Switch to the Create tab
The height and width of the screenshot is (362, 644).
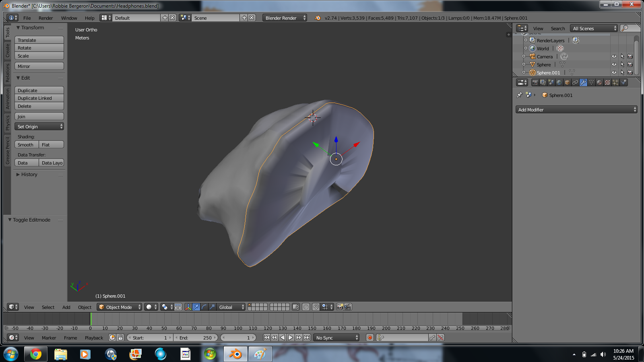pyautogui.click(x=7, y=51)
